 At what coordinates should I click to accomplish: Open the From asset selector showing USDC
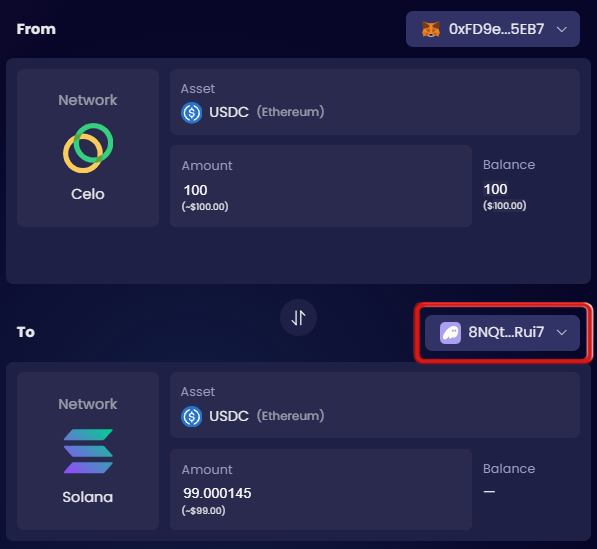coord(375,102)
